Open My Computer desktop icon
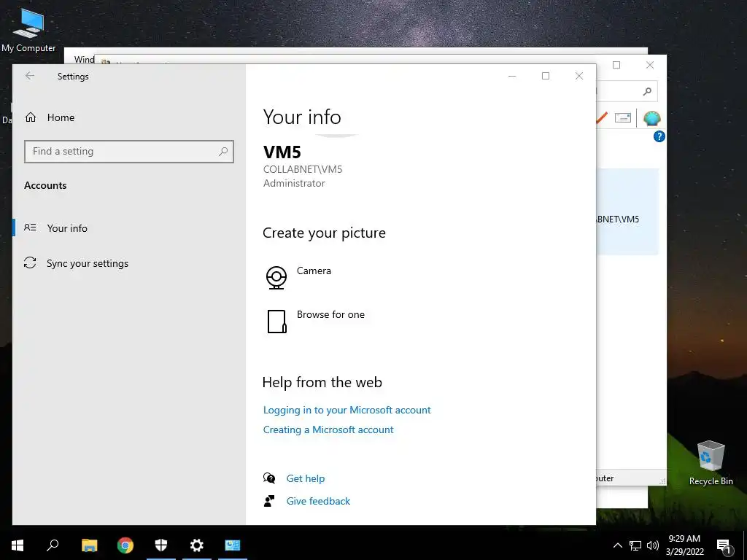The image size is (747, 560). coord(28,30)
